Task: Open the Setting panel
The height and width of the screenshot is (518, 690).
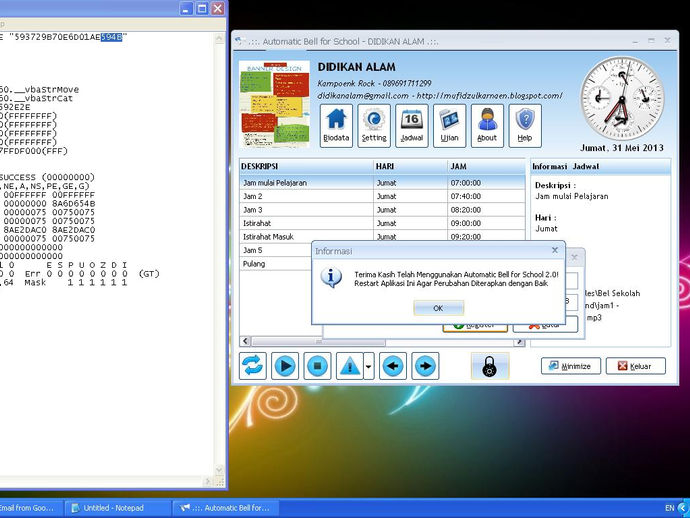Action: [x=374, y=125]
